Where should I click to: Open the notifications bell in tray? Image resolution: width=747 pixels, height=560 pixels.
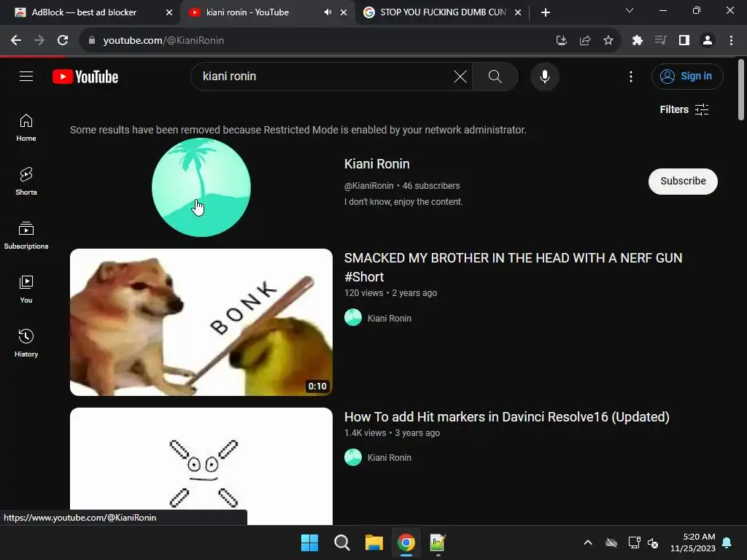727,542
